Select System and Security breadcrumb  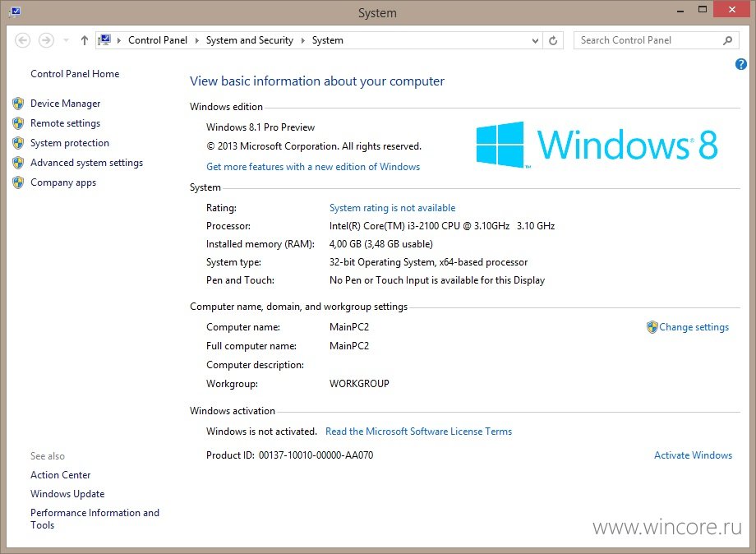(249, 40)
